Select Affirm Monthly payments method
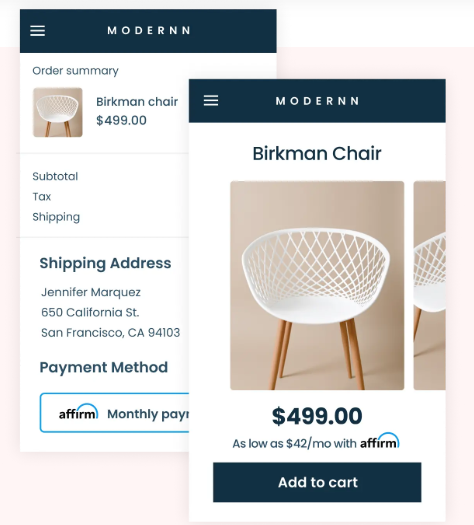Viewport: 474px width, 525px height. [114, 413]
